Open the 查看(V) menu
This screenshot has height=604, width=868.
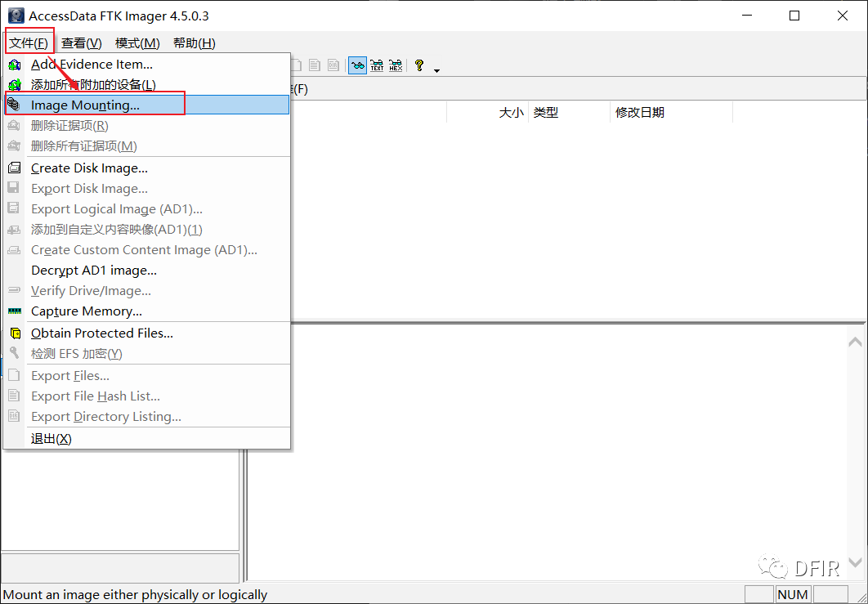pyautogui.click(x=82, y=43)
